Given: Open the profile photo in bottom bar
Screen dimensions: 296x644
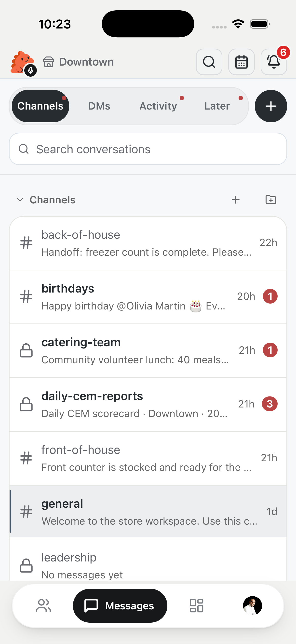Looking at the screenshot, I should [252, 605].
